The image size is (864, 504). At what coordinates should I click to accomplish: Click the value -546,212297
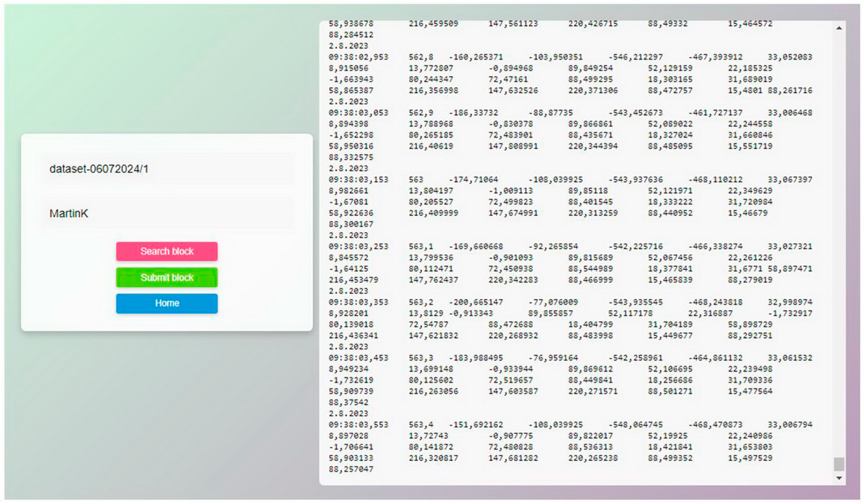(635, 57)
